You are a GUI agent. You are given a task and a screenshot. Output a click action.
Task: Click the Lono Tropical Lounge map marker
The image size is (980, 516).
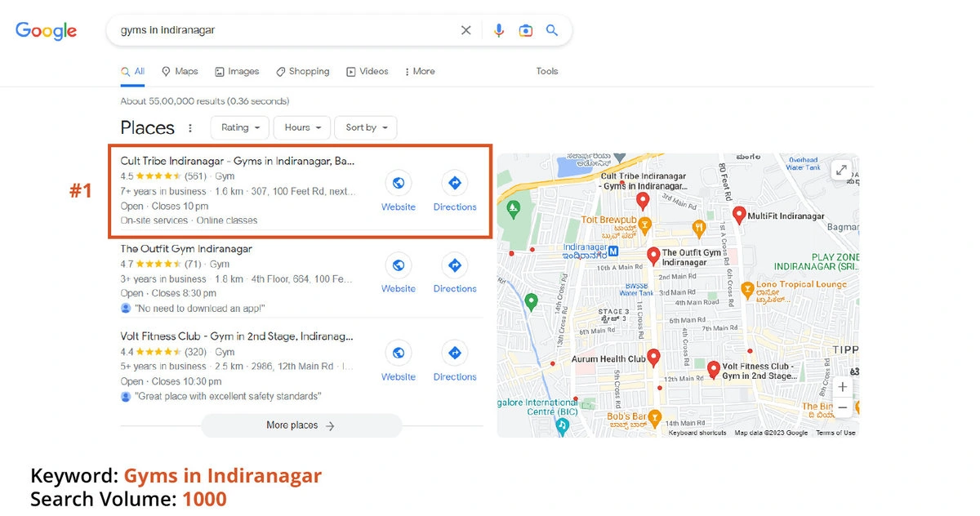[746, 289]
